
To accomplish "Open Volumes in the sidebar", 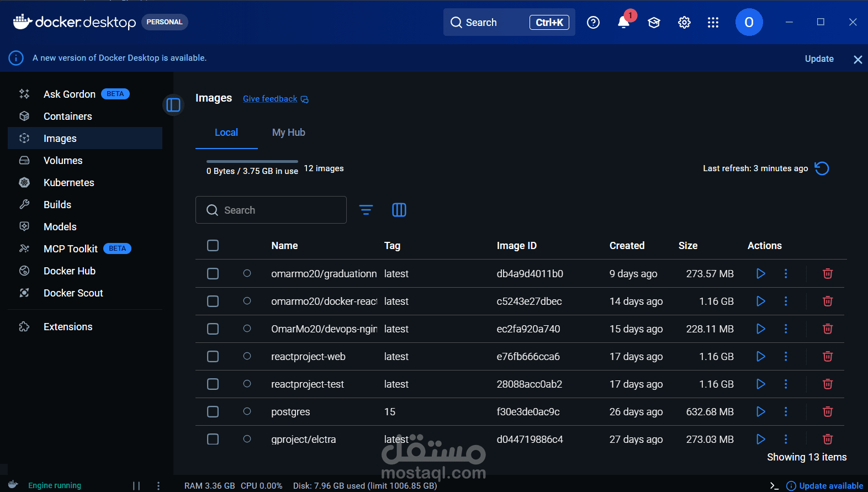I will [85, 160].
